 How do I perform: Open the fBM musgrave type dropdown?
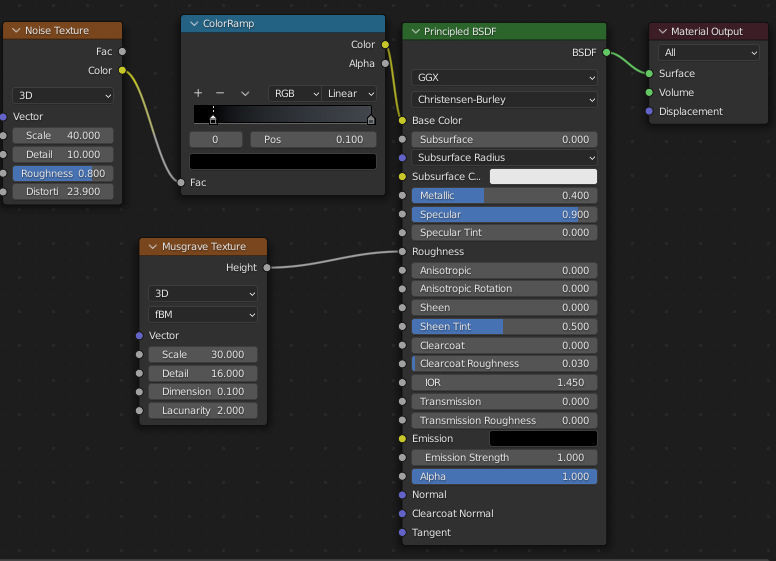(203, 315)
